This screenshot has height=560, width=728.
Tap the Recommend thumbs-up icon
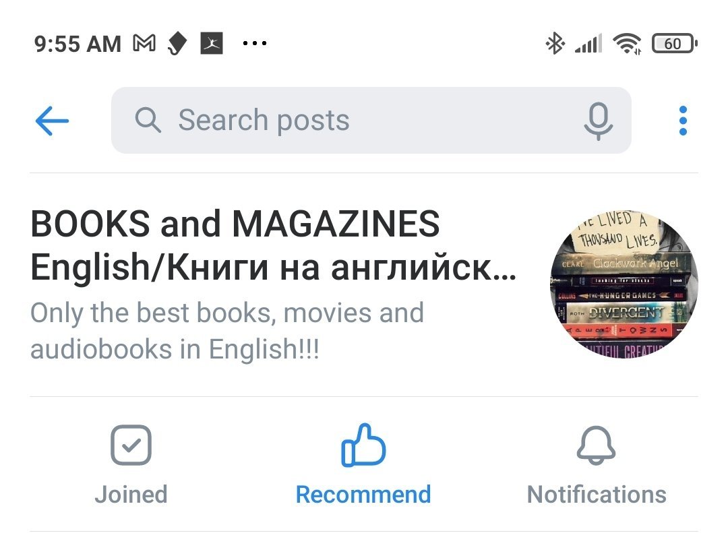pos(363,445)
